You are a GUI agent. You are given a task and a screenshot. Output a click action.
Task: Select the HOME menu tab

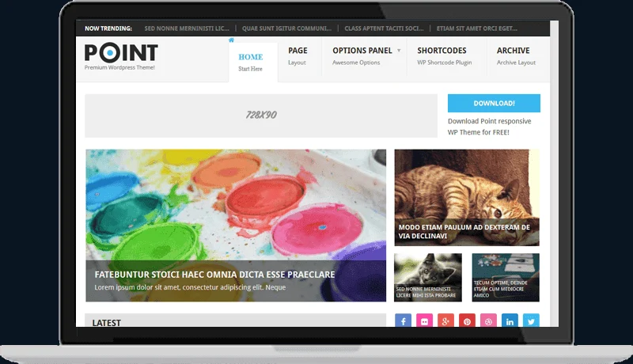pyautogui.click(x=253, y=63)
